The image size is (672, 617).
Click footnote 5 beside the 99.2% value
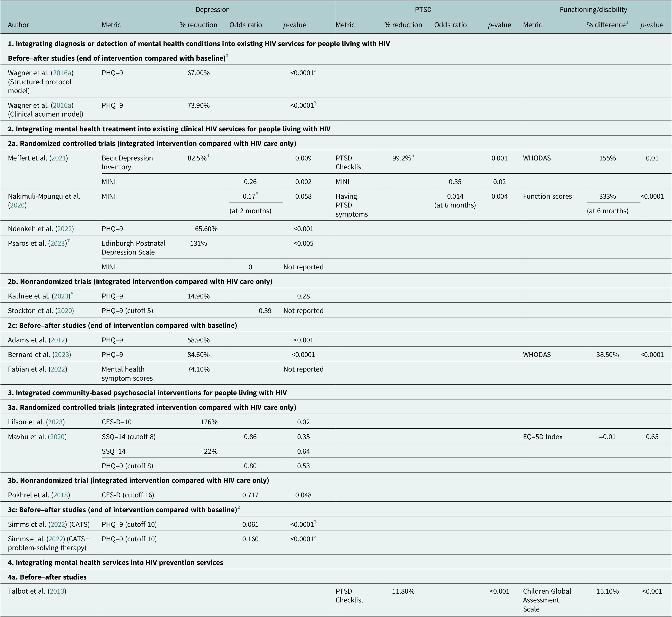[x=413, y=156]
